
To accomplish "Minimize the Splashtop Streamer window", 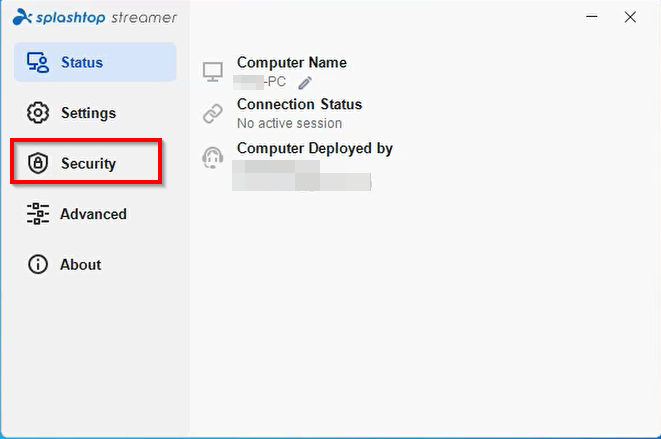I will point(592,17).
